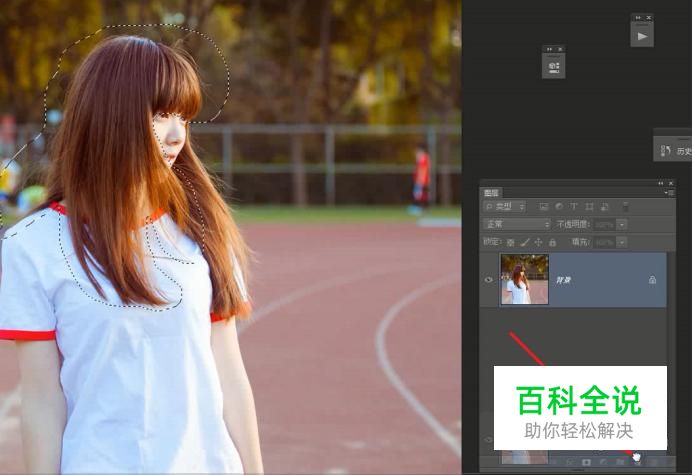Lock layer position with move icon

click(538, 242)
